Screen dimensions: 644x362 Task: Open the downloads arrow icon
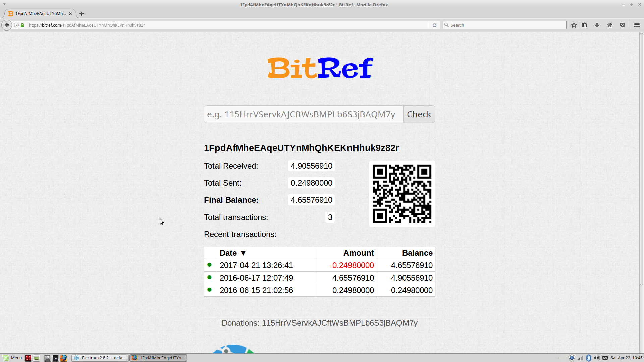(597, 25)
